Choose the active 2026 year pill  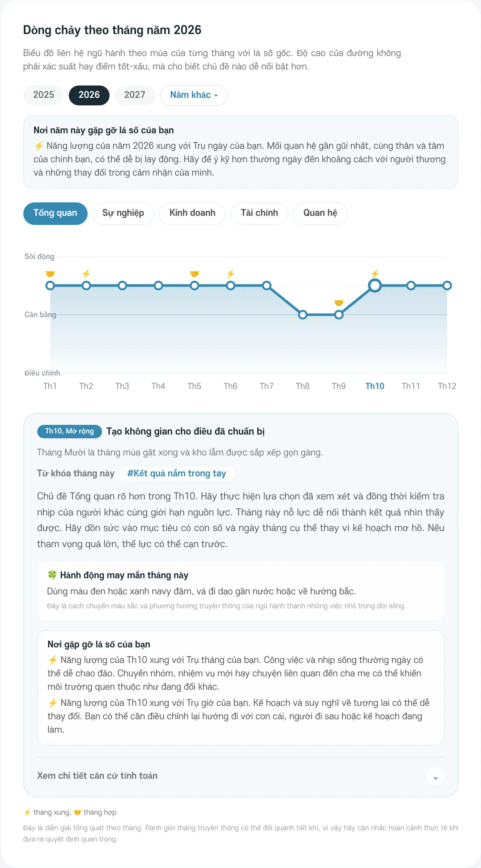tap(89, 95)
